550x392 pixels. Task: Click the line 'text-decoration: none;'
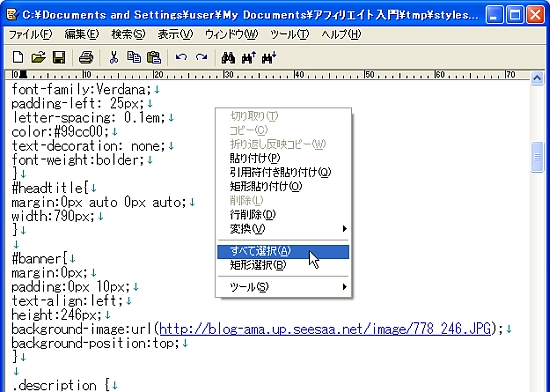(x=88, y=146)
